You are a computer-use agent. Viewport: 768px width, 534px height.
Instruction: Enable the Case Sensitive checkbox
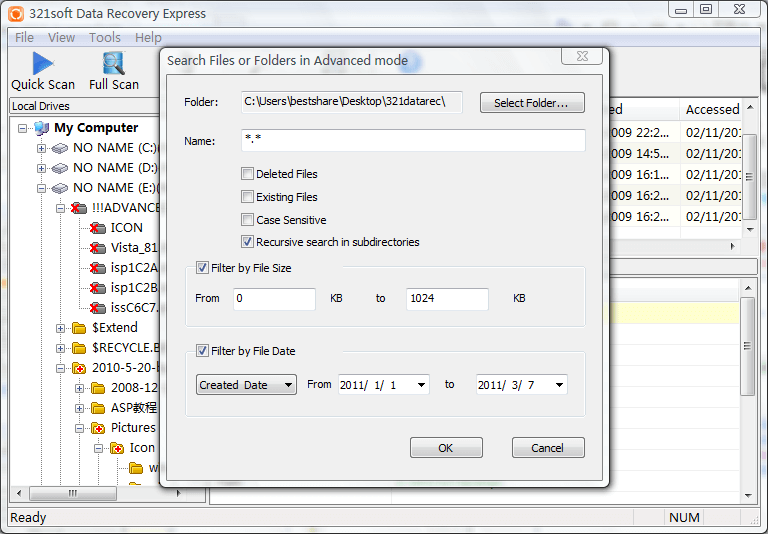[x=247, y=219]
